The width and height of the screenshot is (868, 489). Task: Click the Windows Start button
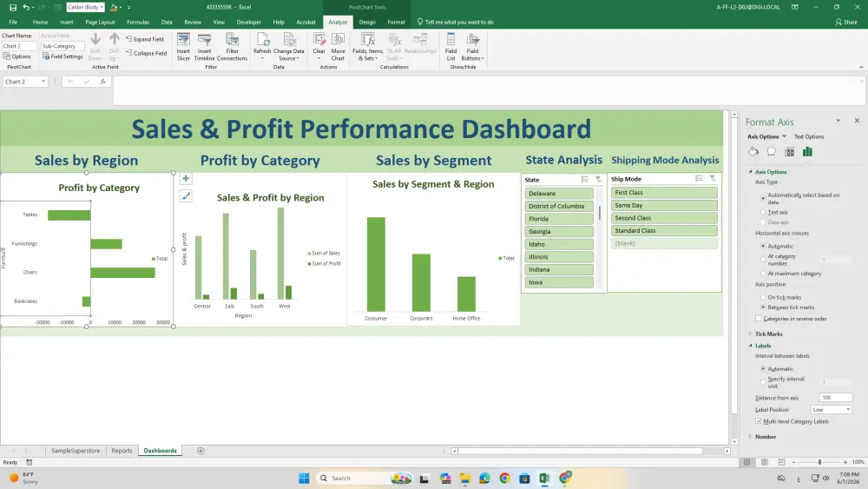point(304,478)
